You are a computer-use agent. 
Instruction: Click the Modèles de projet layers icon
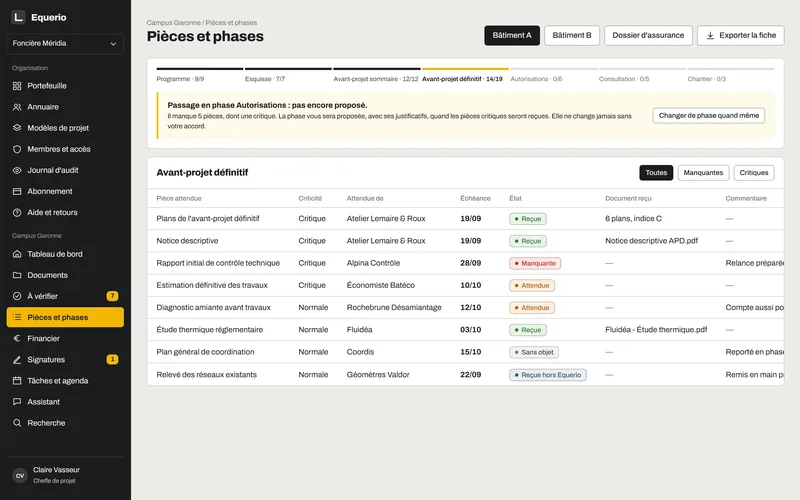tap(17, 128)
